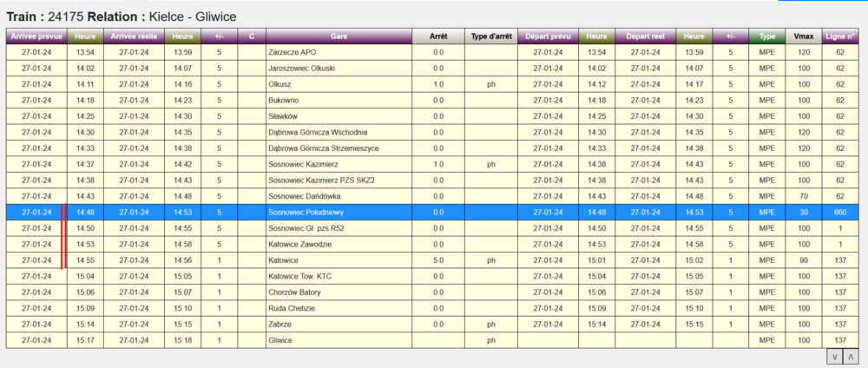Click the "Départ prévu" column header

547,36
